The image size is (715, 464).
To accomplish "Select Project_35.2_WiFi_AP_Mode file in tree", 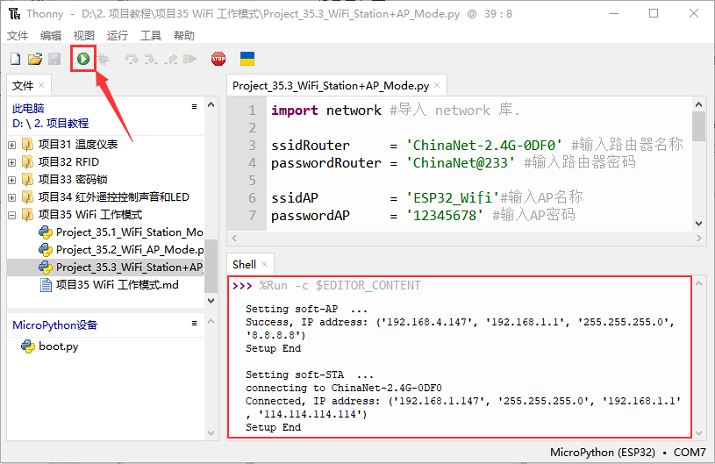I will pyautogui.click(x=128, y=250).
